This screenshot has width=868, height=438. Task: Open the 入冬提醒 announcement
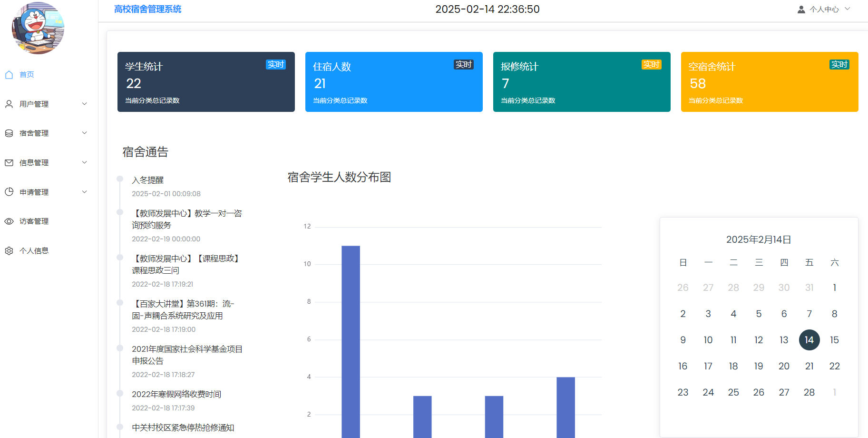(148, 180)
